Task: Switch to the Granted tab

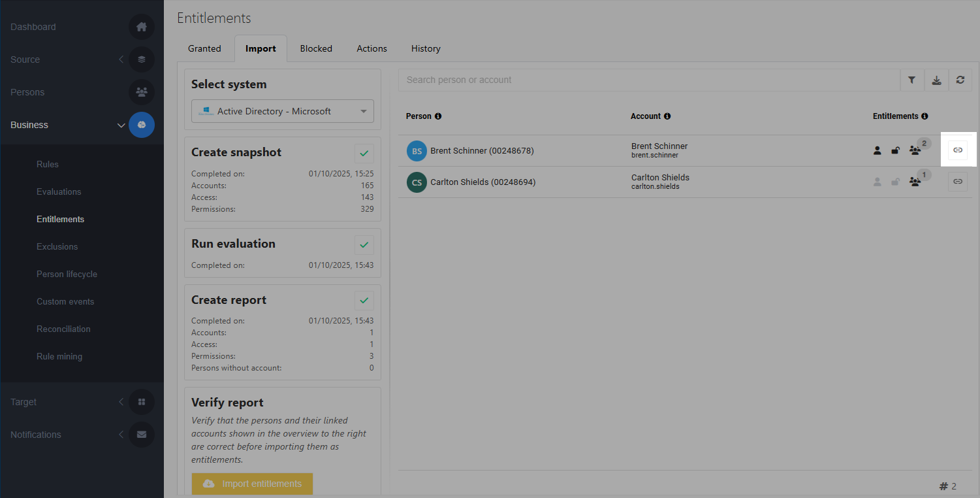Action: (x=204, y=49)
